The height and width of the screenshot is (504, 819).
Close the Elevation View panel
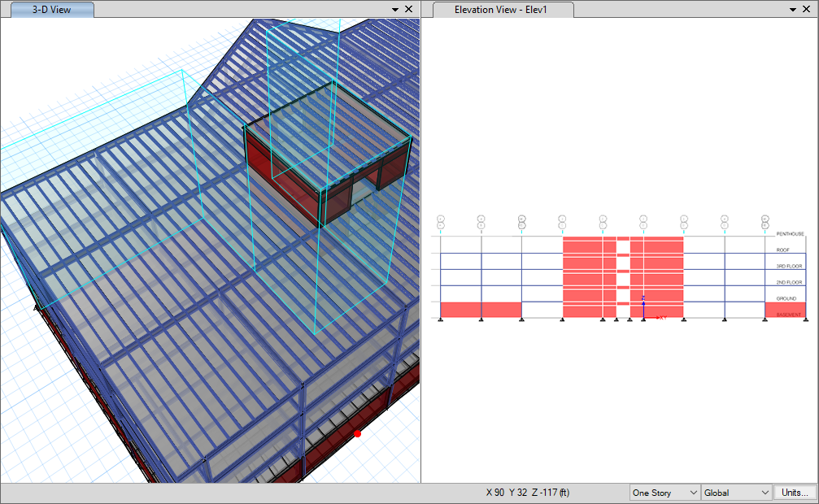[x=808, y=9]
